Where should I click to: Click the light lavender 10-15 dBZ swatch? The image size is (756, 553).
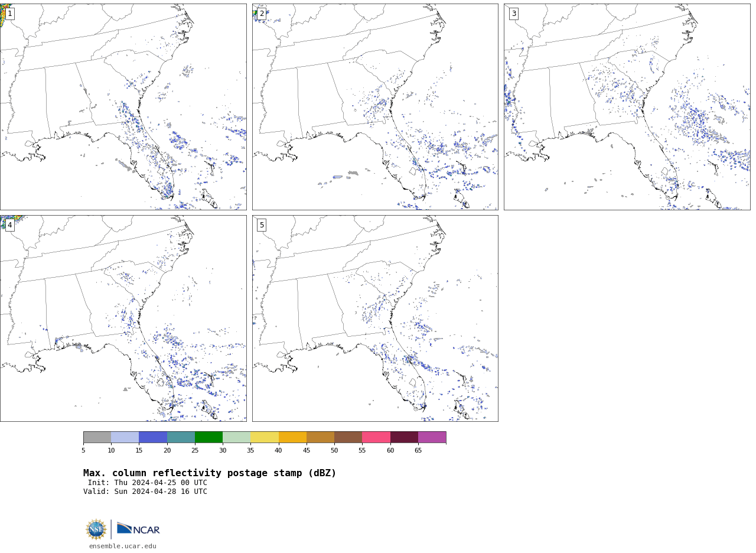pos(125,437)
